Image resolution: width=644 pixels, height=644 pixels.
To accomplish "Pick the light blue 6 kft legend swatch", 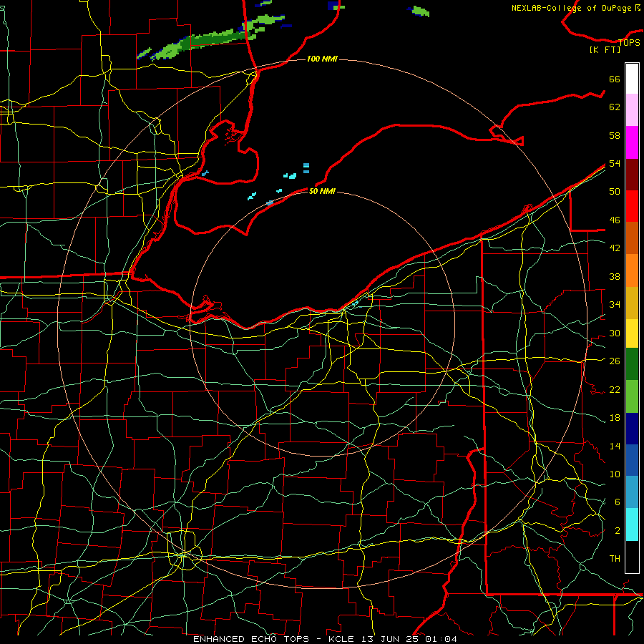I will point(632,492).
